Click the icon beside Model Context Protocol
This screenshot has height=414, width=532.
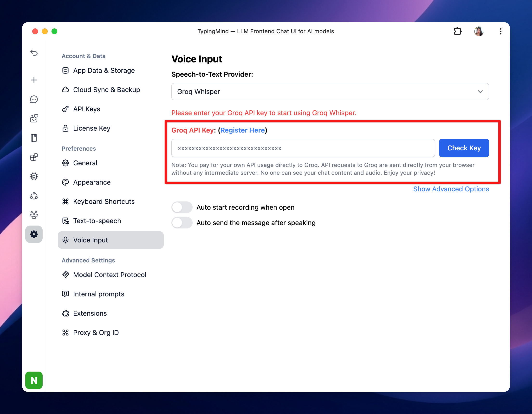[x=65, y=274]
